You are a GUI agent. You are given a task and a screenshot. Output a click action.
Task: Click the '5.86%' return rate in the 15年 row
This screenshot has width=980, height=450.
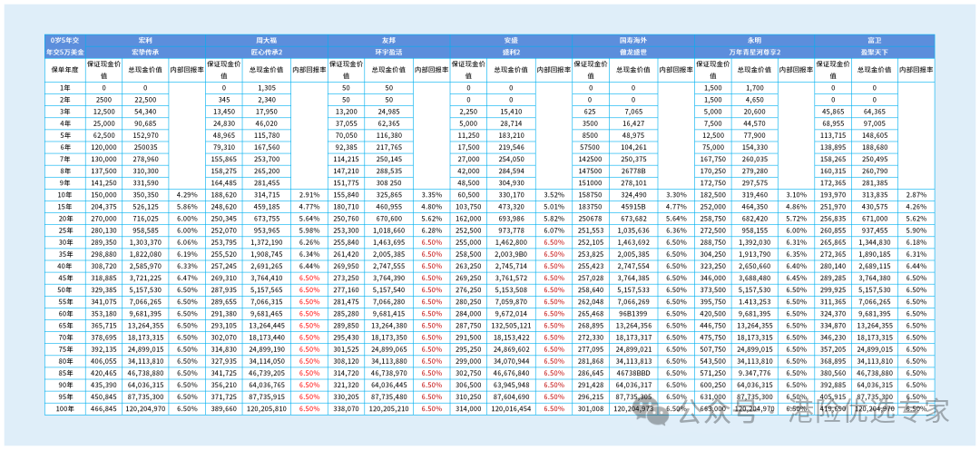click(187, 208)
